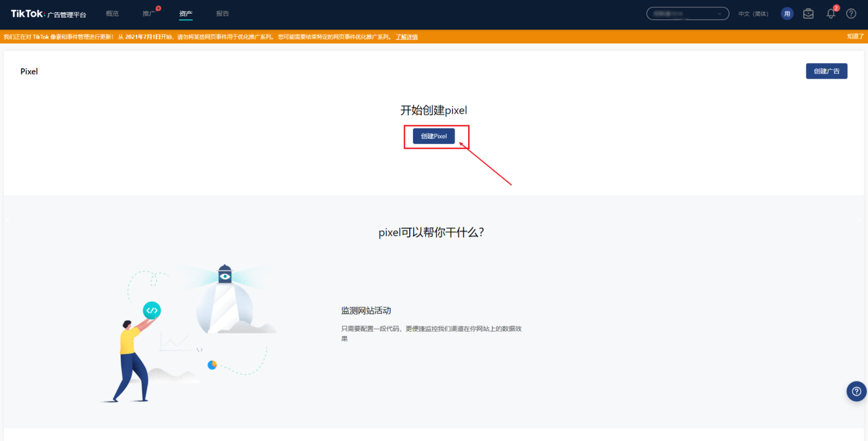Go to the 报告 reports tab
Image resolution: width=868 pixels, height=441 pixels.
tap(223, 14)
